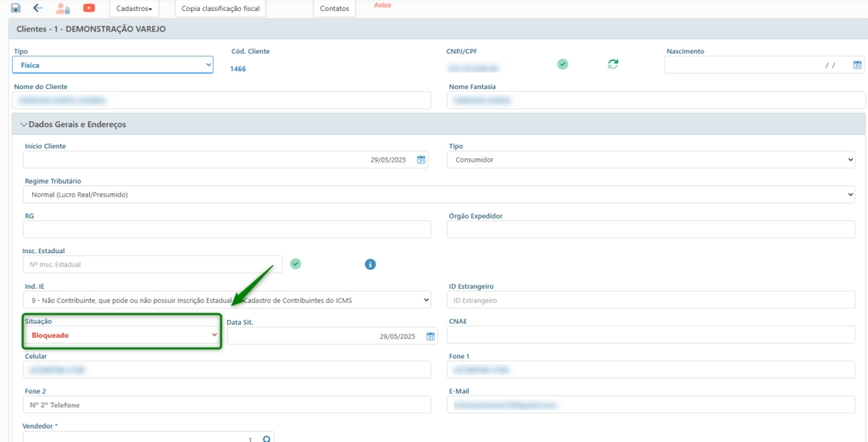Viewport: 868px width, 442px height.
Task: Click the Contatos button
Action: click(x=334, y=8)
